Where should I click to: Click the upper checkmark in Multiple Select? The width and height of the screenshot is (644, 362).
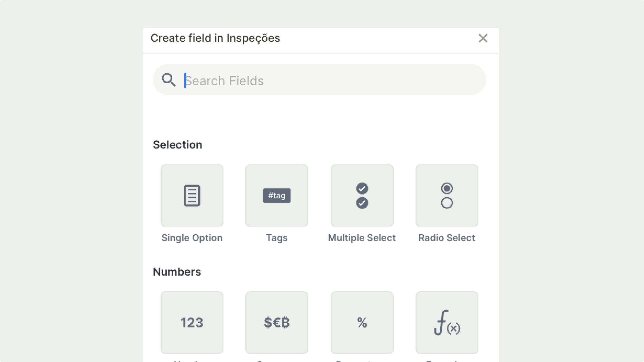362,188
